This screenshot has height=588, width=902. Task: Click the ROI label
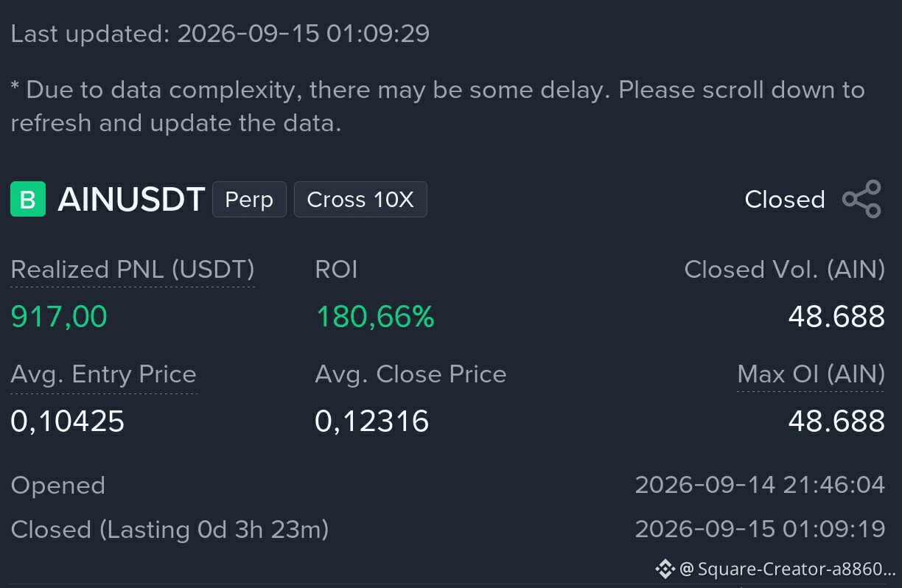pyautogui.click(x=336, y=270)
